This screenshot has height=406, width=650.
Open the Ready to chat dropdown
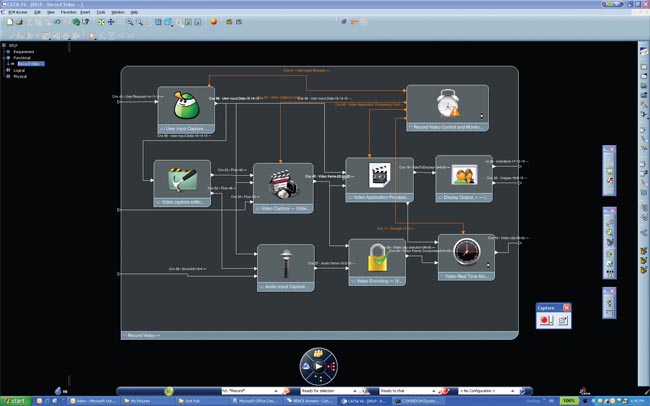click(434, 391)
